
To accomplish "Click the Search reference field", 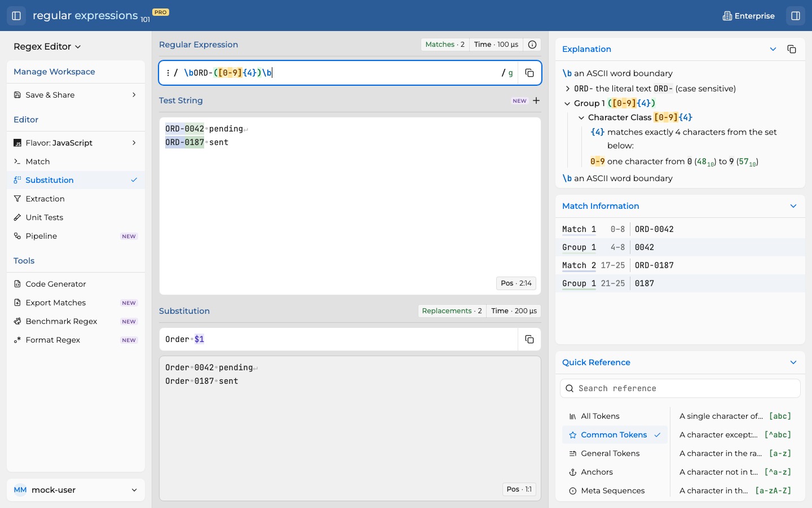I will (681, 388).
